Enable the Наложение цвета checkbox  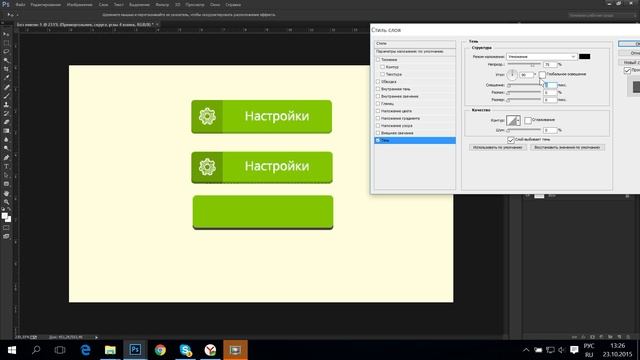click(378, 111)
